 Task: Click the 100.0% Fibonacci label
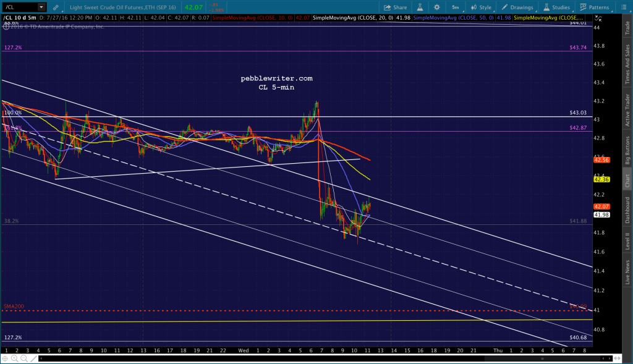click(x=13, y=112)
